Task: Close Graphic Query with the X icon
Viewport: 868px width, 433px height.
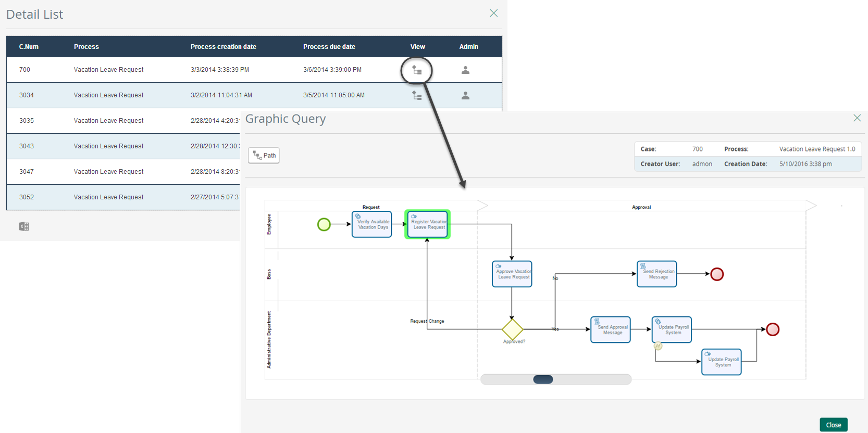Action: click(x=857, y=118)
